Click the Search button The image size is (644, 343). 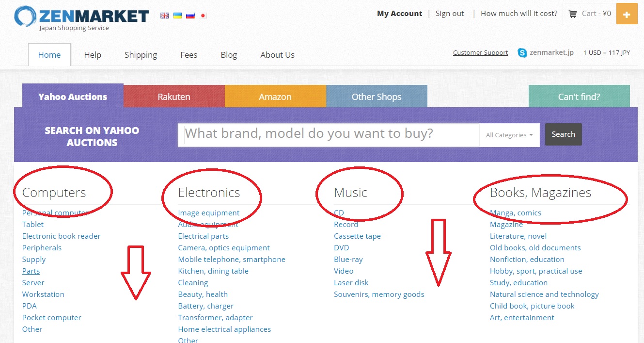pyautogui.click(x=563, y=134)
